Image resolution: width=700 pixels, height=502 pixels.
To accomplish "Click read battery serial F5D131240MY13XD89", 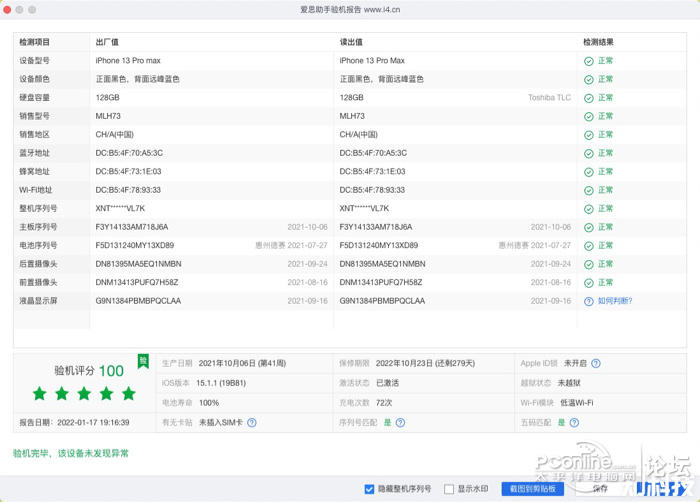I will click(379, 246).
